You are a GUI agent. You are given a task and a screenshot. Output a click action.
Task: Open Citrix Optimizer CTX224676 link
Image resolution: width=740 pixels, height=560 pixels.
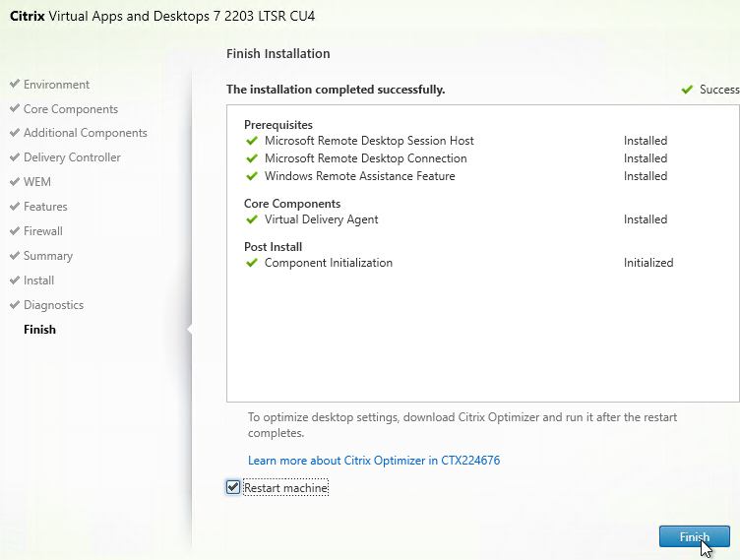tap(374, 461)
